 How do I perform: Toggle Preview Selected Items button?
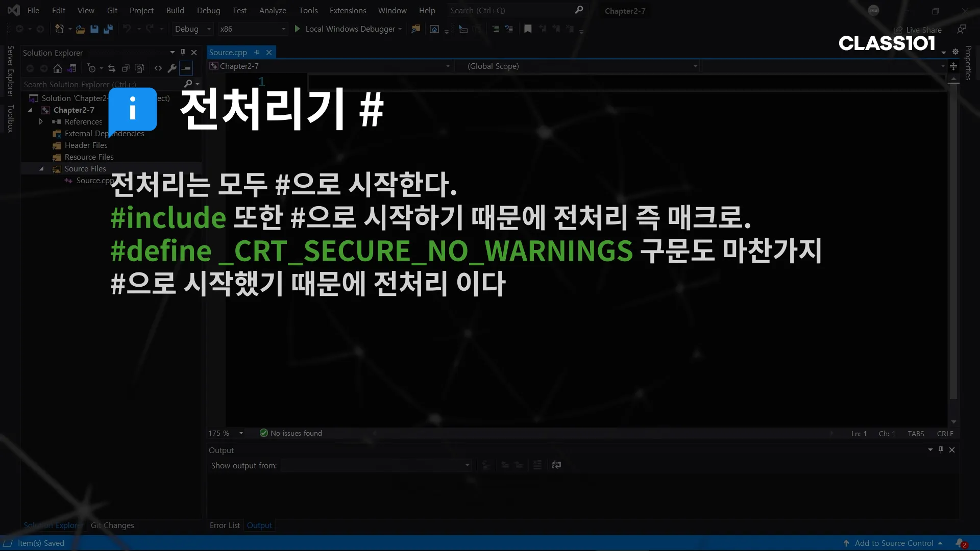(x=186, y=68)
